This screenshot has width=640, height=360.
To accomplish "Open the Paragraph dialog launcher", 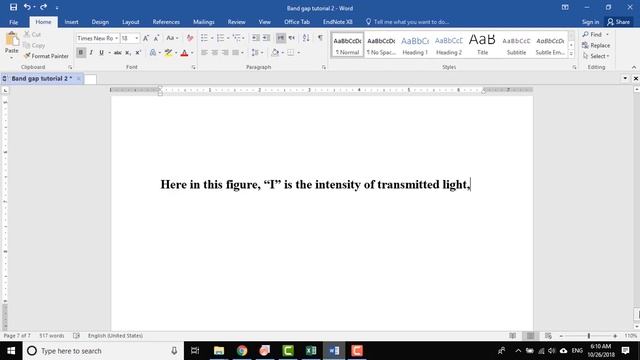I will click(324, 67).
